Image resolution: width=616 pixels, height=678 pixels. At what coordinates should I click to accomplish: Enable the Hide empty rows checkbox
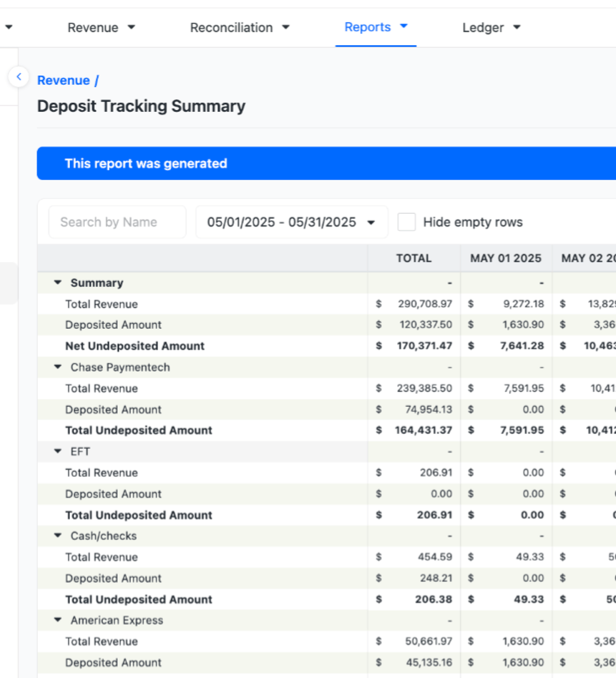click(x=406, y=222)
